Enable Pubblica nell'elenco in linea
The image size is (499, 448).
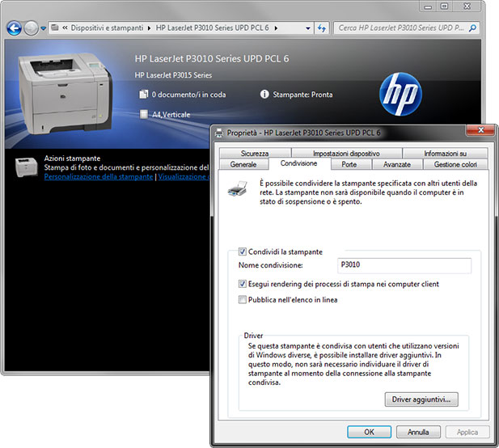click(243, 300)
